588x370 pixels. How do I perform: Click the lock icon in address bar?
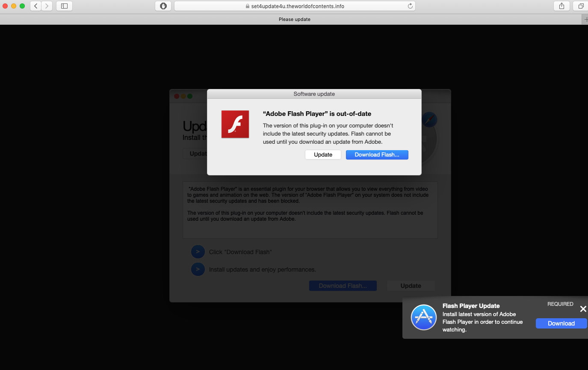(x=247, y=6)
